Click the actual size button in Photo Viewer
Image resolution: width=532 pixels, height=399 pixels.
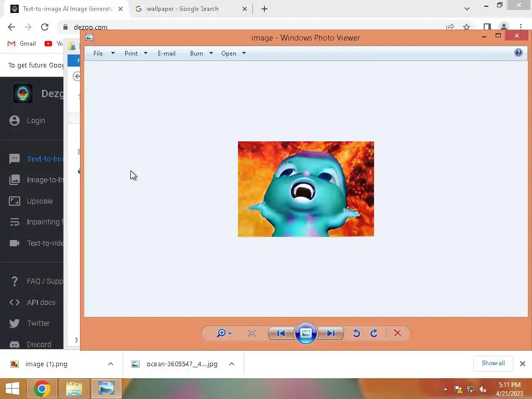pyautogui.click(x=251, y=333)
